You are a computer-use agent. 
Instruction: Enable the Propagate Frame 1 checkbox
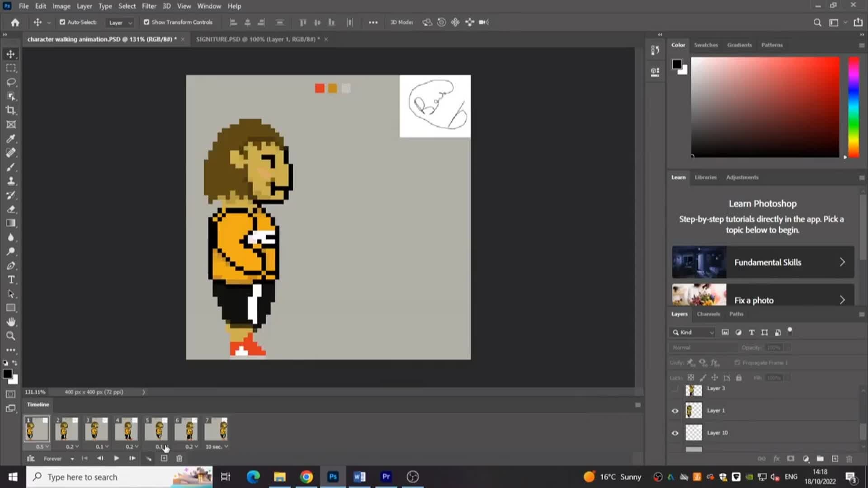(737, 362)
